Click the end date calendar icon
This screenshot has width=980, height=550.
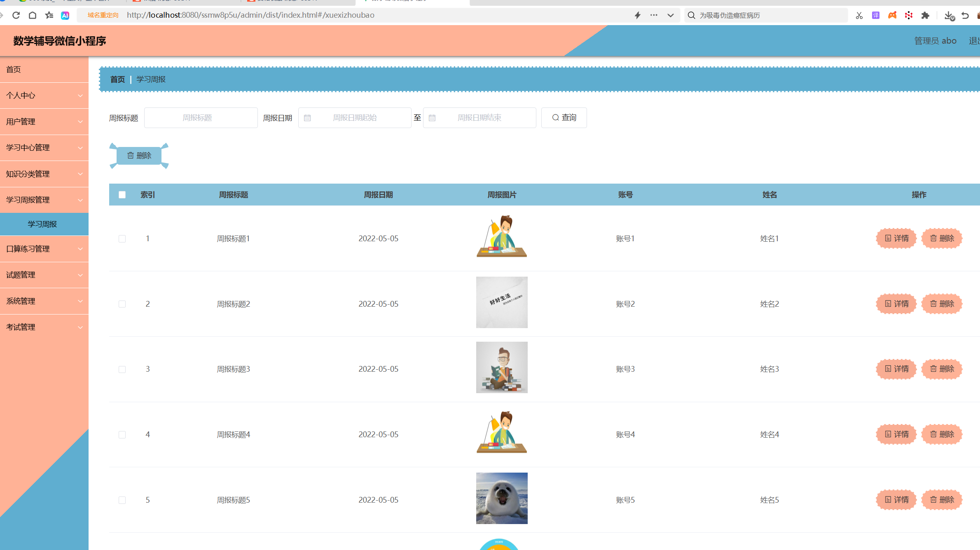pyautogui.click(x=432, y=118)
